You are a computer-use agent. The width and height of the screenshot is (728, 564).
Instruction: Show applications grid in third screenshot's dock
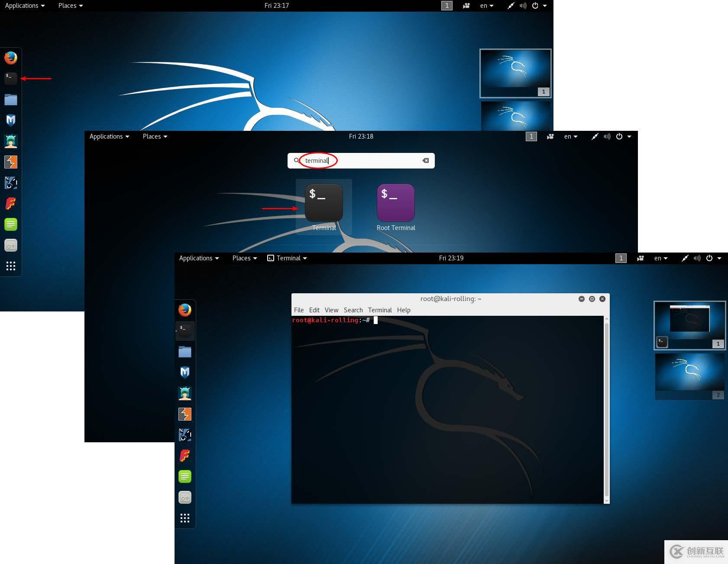185,518
